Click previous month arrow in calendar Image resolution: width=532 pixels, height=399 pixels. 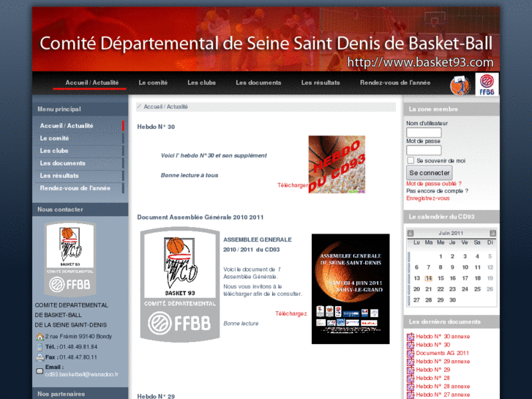tap(411, 234)
